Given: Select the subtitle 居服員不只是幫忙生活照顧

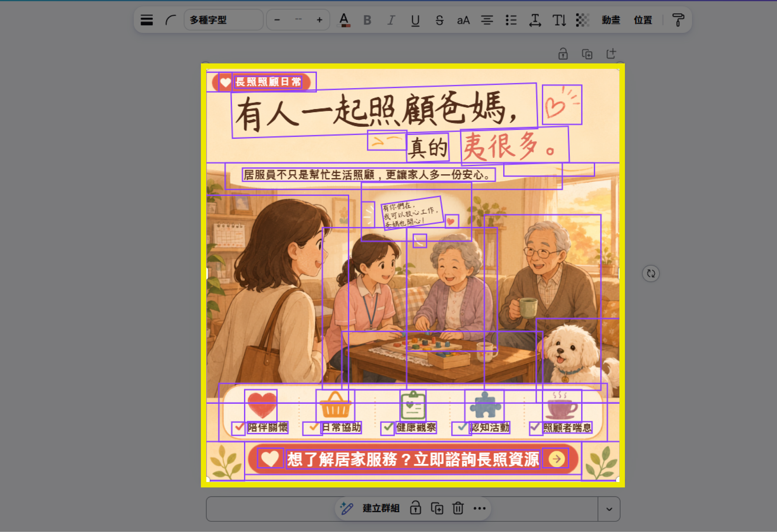Looking at the screenshot, I should pos(369,175).
